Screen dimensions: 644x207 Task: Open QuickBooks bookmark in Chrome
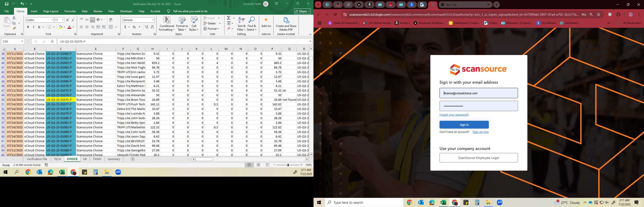[x=546, y=23]
